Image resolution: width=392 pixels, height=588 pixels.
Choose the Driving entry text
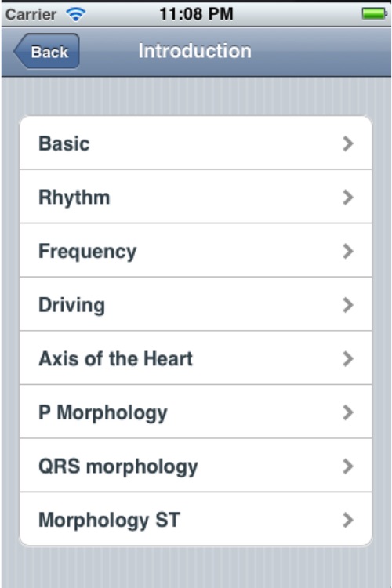point(71,305)
